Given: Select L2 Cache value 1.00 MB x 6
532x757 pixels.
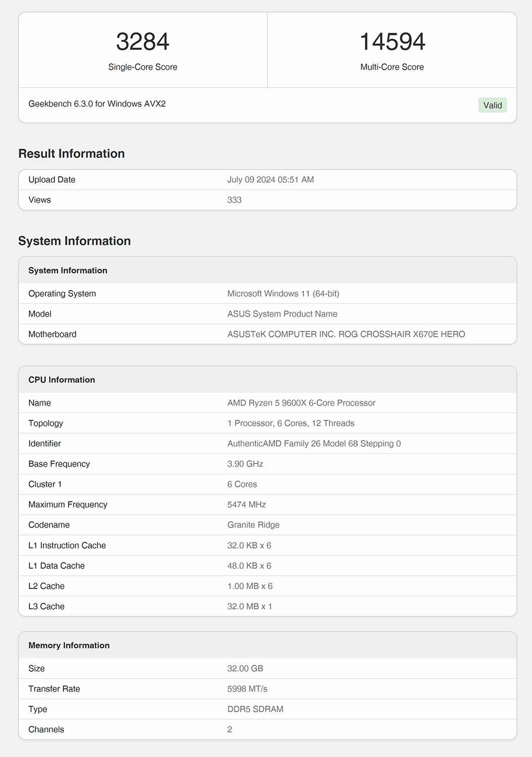Looking at the screenshot, I should 250,586.
